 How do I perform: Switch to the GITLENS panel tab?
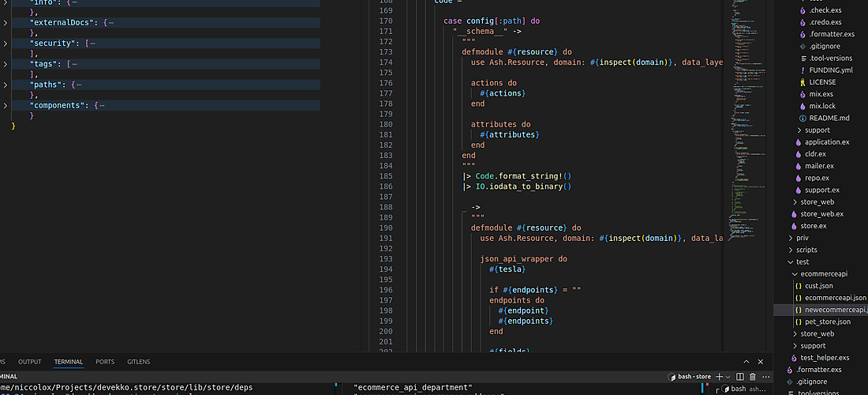(138, 362)
